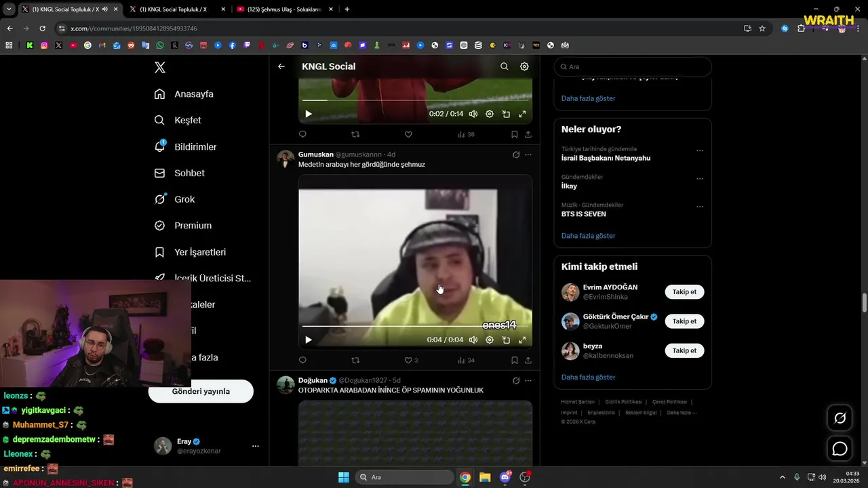868x488 pixels.
Task: Click Grok icon on Gumuskan's post
Action: pyautogui.click(x=516, y=155)
